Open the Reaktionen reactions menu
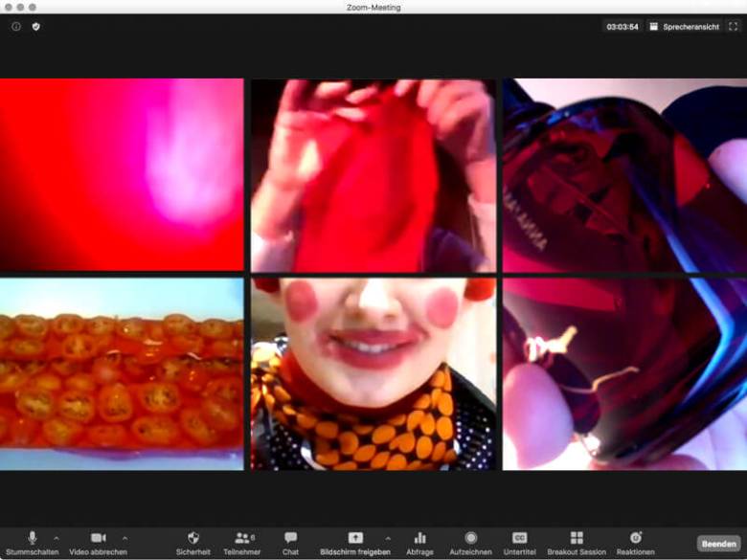Screen dimensions: 747x560 click(x=635, y=543)
